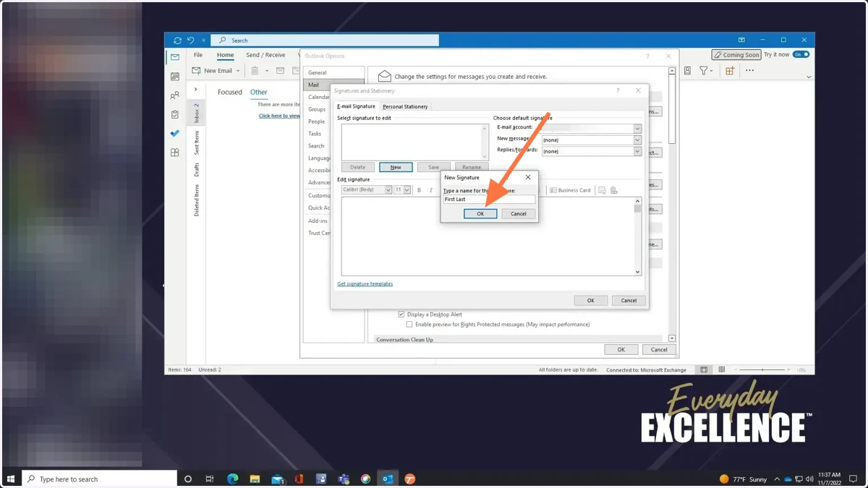868x488 pixels.
Task: Open the Mail view in Outlook sidebar
Action: point(174,57)
